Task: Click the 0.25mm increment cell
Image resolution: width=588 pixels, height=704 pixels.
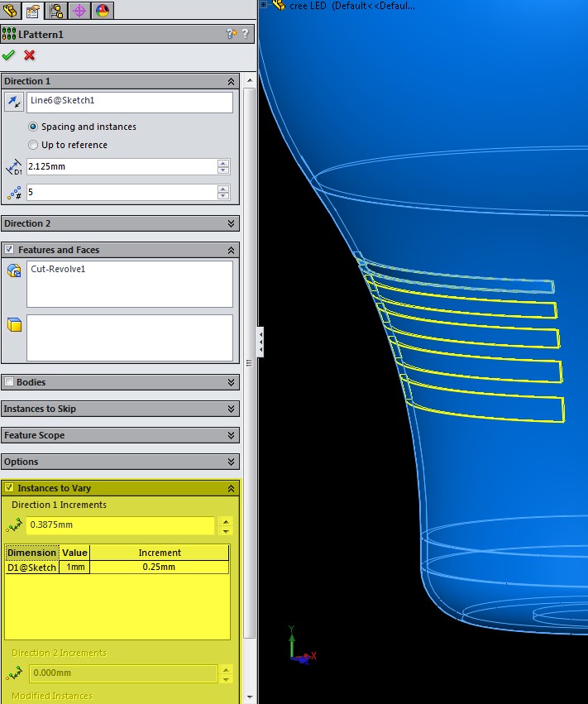Action: pyautogui.click(x=160, y=567)
